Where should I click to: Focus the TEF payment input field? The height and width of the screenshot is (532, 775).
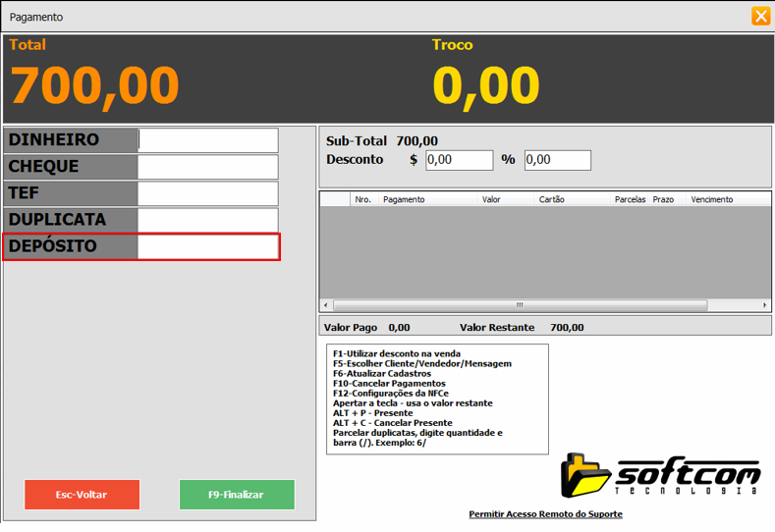point(208,193)
